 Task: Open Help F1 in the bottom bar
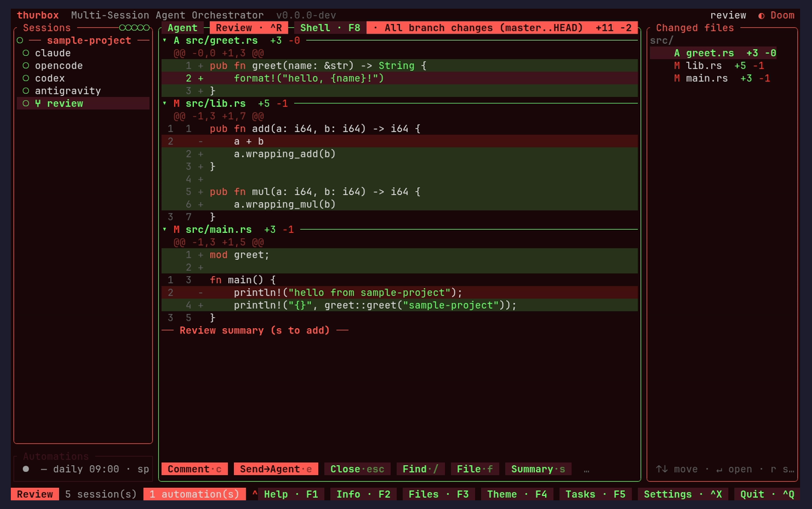tap(291, 494)
